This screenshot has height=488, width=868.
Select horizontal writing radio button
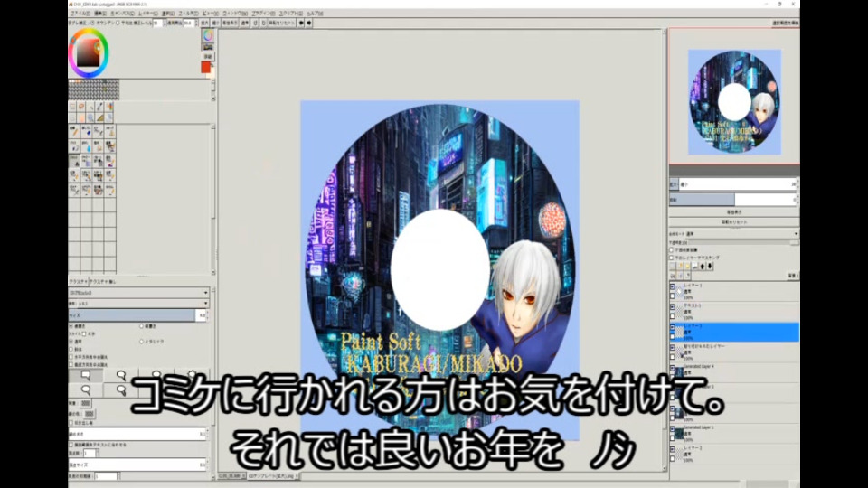coord(71,326)
